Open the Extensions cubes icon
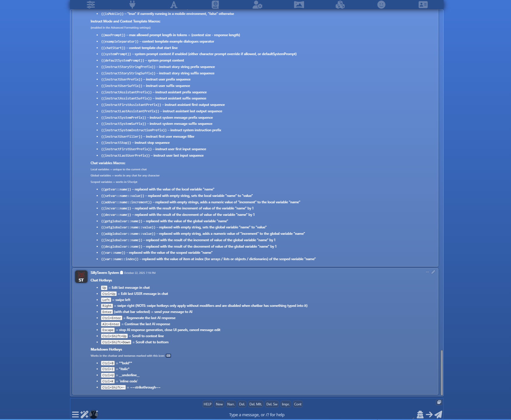 [x=340, y=5]
